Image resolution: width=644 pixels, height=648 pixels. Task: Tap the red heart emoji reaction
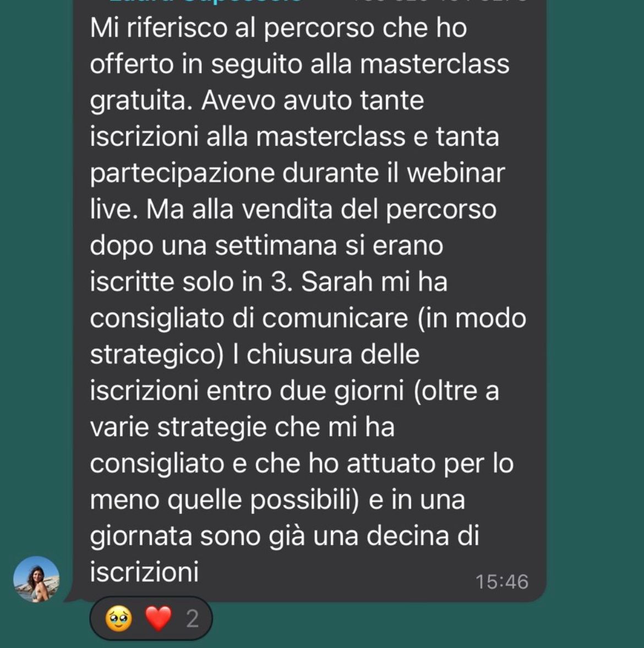tap(159, 619)
